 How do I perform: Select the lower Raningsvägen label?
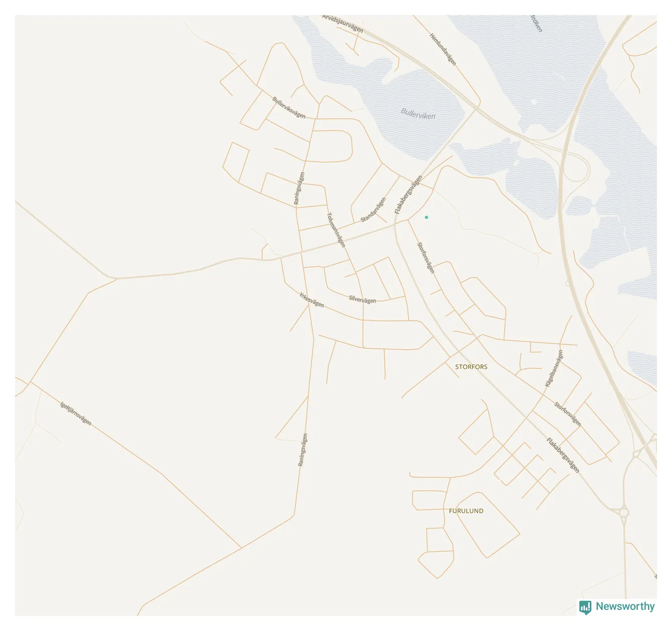(x=302, y=450)
